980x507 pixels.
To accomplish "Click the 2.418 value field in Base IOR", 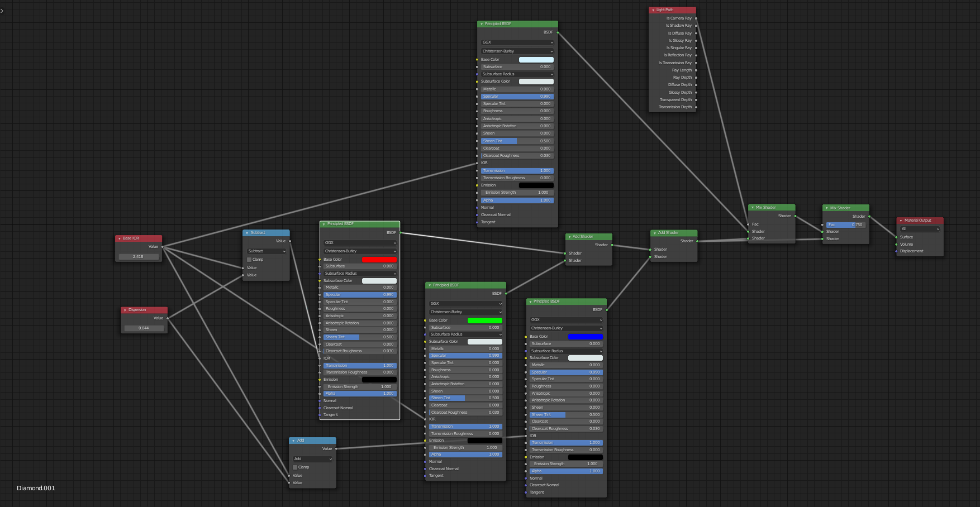I will point(139,257).
